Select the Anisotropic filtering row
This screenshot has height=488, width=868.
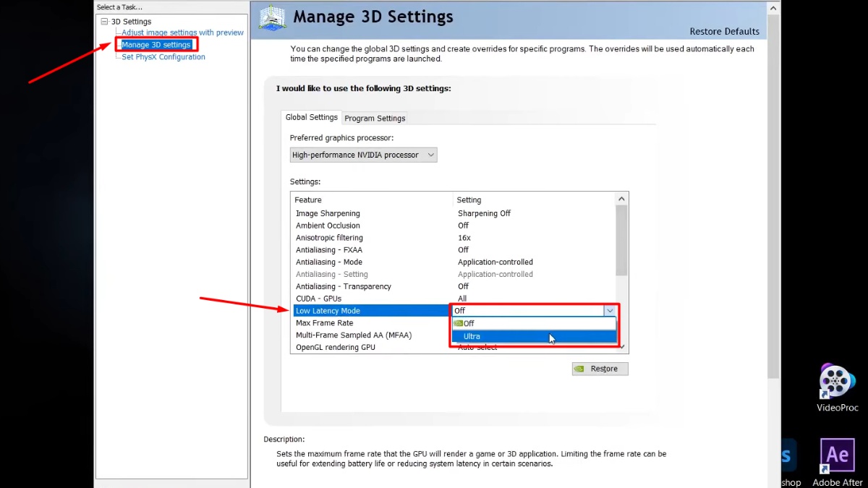(x=329, y=238)
